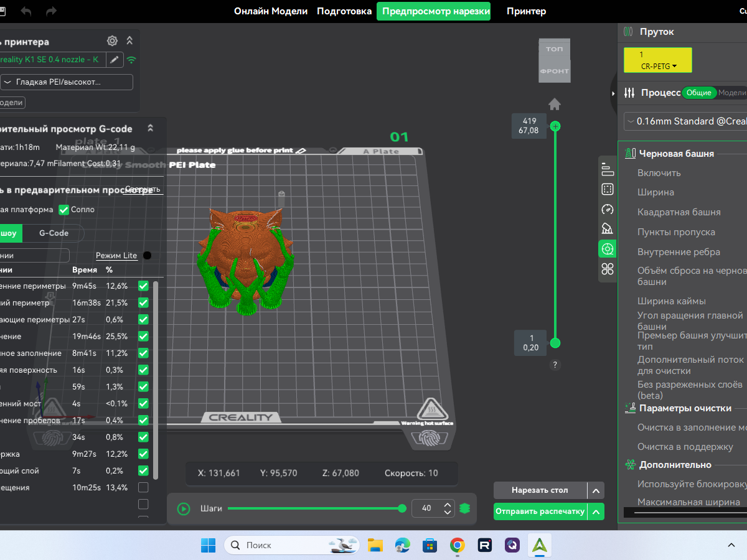Open the arrow next to Нарезать стол
The width and height of the screenshot is (747, 560).
coord(596,490)
